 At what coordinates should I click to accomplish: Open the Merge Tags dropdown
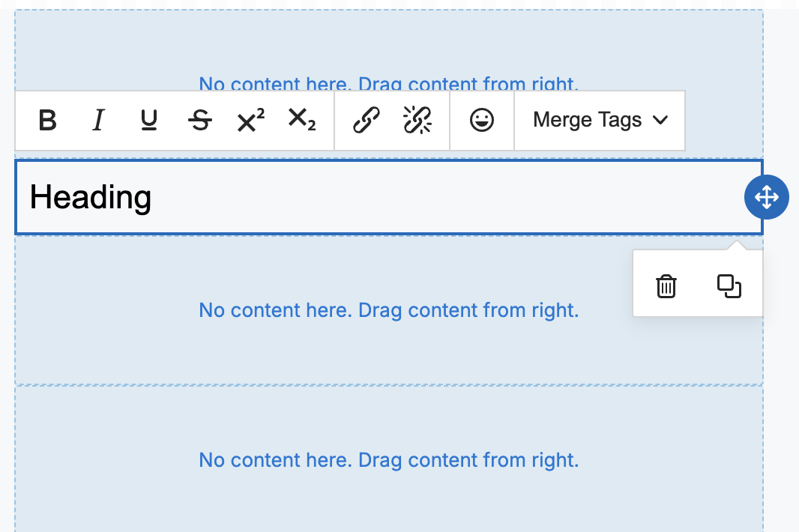tap(600, 121)
